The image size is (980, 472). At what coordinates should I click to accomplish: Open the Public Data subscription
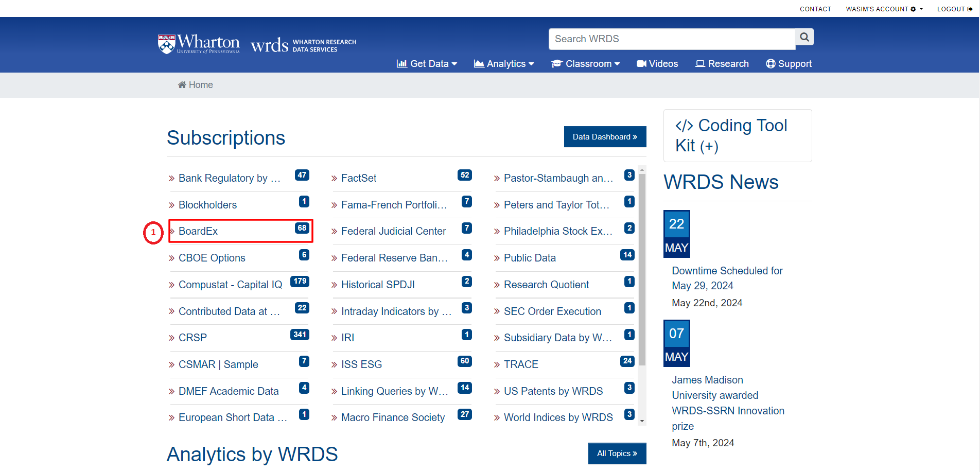[x=530, y=258]
